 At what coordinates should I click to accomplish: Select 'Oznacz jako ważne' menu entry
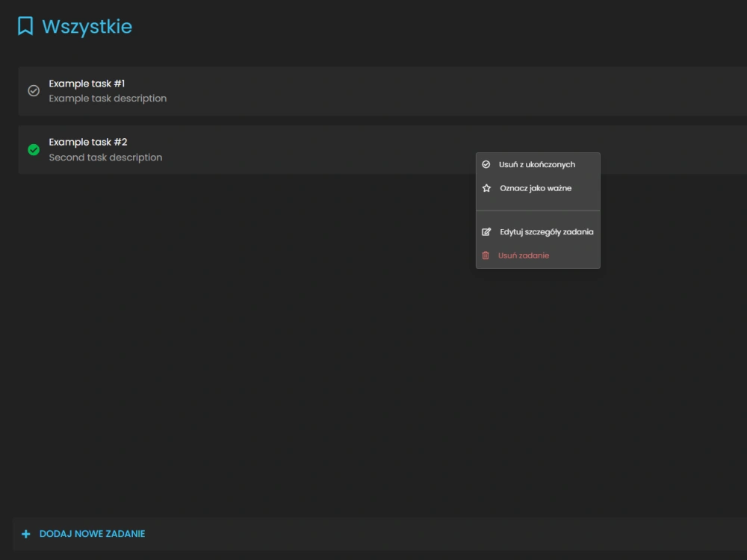click(538, 188)
